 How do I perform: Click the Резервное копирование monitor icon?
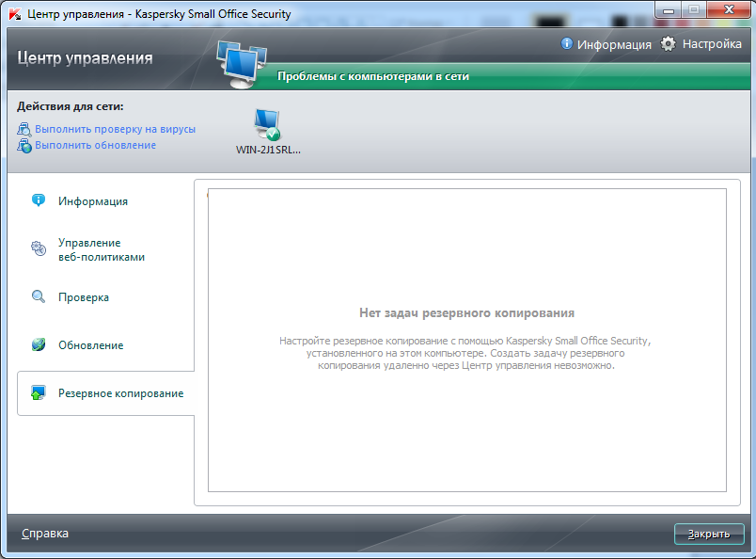[39, 393]
